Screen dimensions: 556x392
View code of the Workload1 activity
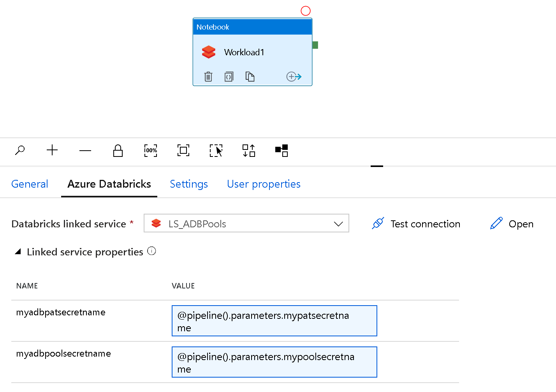[x=229, y=76]
